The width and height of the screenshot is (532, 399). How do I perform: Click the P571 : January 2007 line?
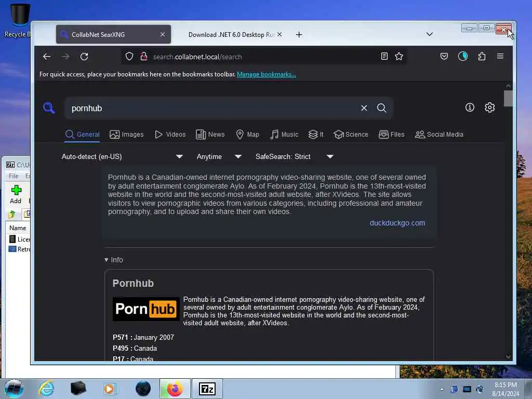pos(143,338)
